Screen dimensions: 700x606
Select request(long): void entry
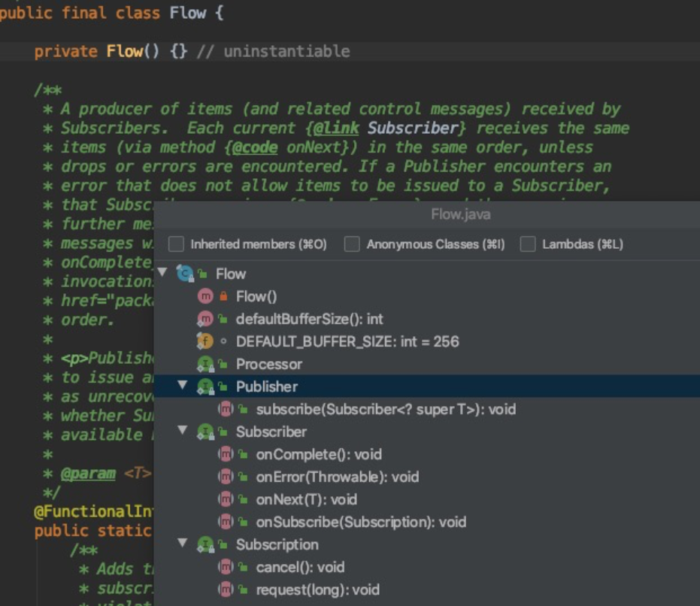coord(317,589)
